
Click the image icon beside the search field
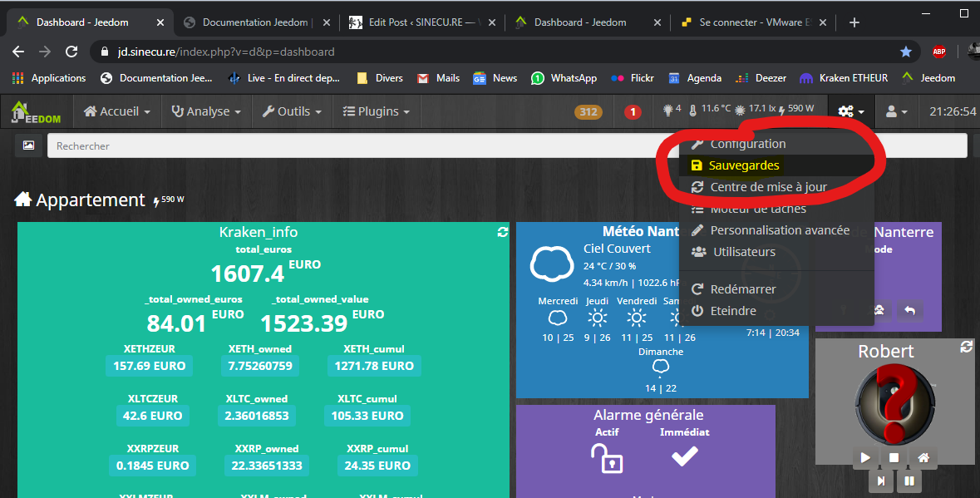pyautogui.click(x=29, y=145)
